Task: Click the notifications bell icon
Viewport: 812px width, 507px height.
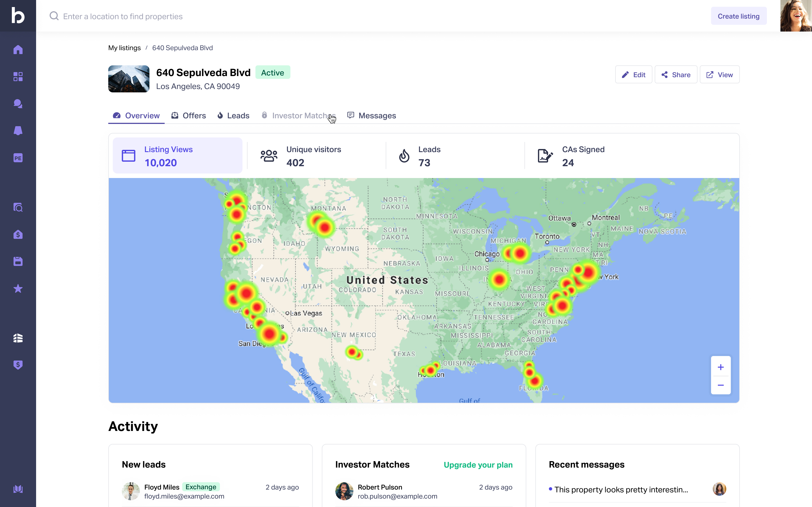Action: coord(18,131)
